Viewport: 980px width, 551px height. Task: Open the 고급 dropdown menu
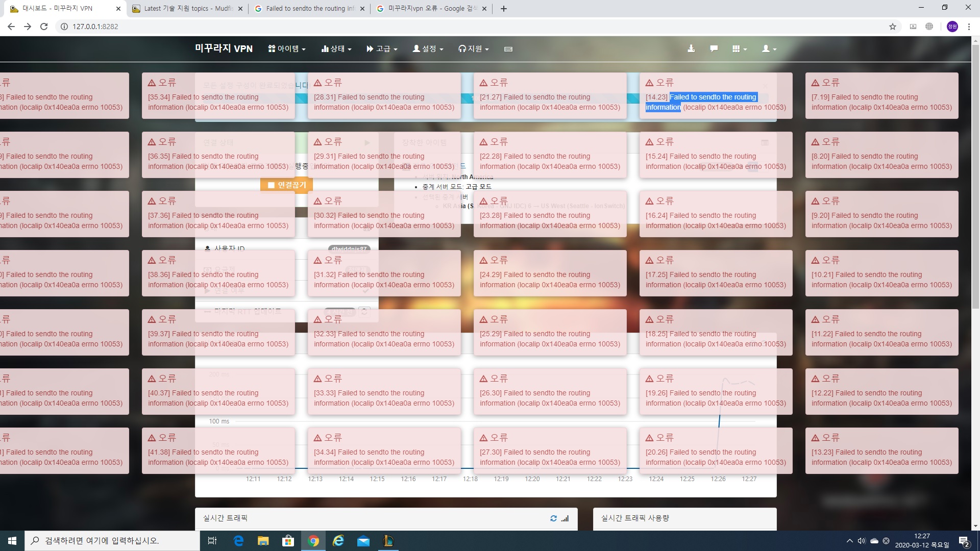[382, 49]
